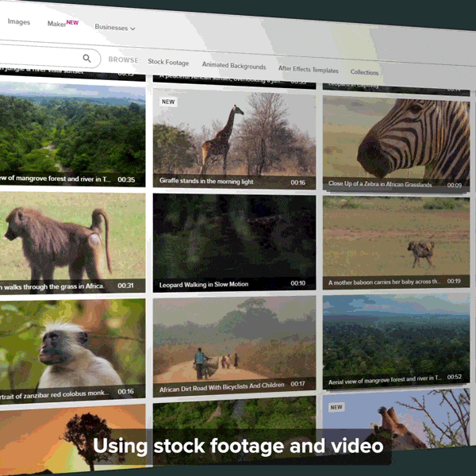Open the Stock Footage browse link
This screenshot has height=476, width=476.
[x=168, y=62]
